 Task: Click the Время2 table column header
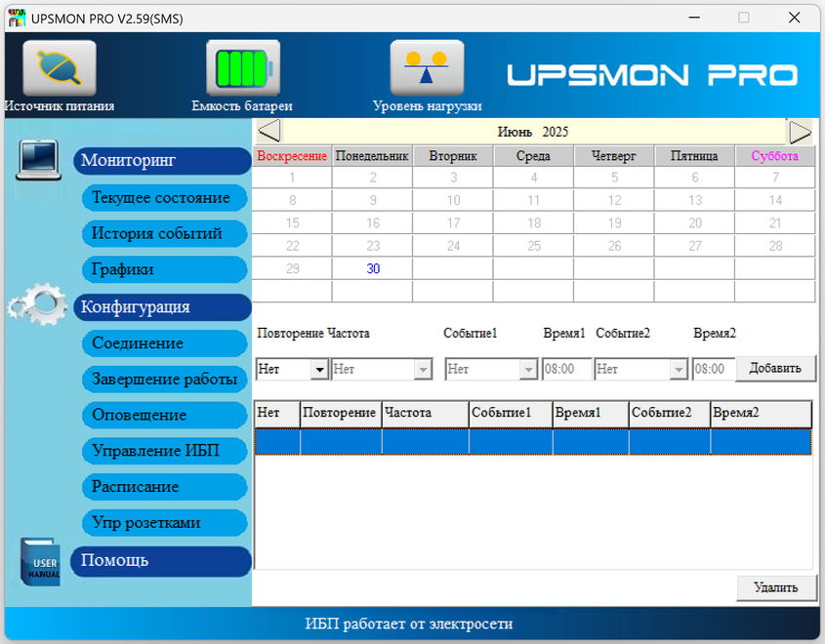(x=761, y=415)
